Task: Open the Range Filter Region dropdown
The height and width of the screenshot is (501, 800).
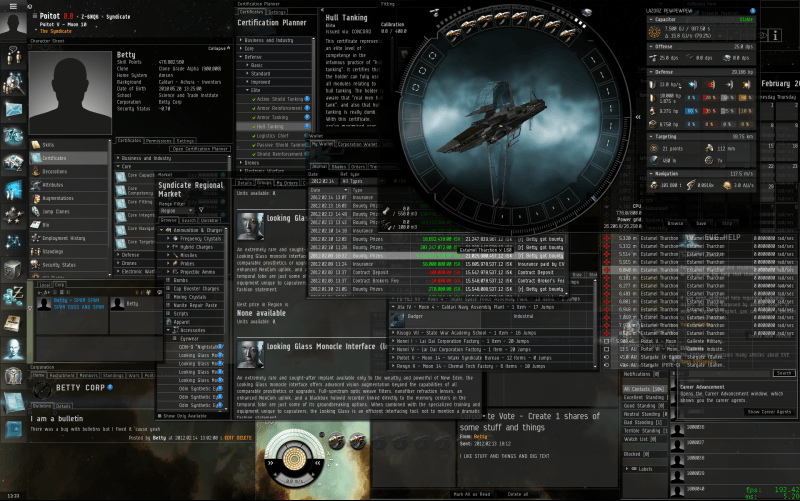Action: coord(176,210)
